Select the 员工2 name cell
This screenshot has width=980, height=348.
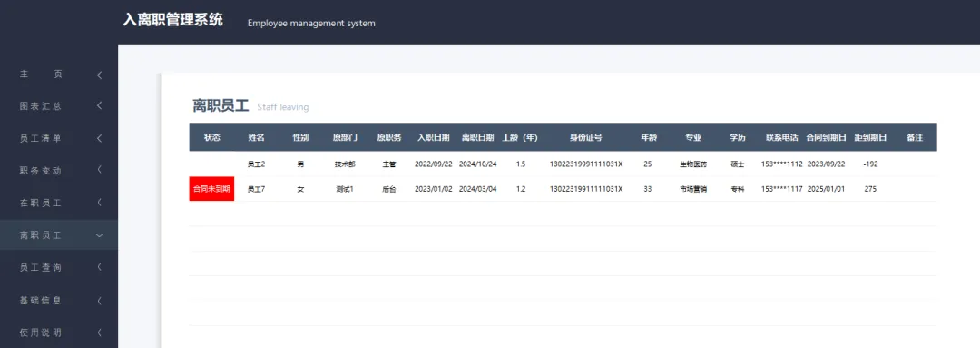pos(256,164)
